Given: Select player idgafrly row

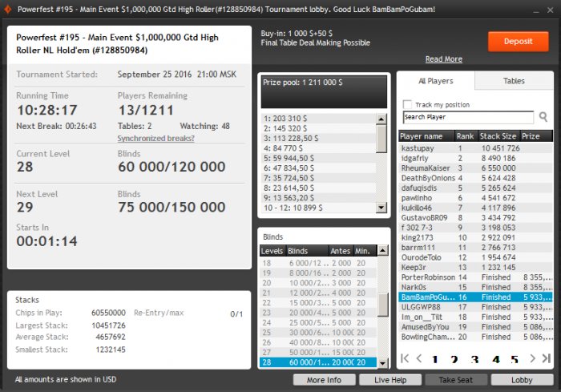Looking at the screenshot, I should coord(475,158).
